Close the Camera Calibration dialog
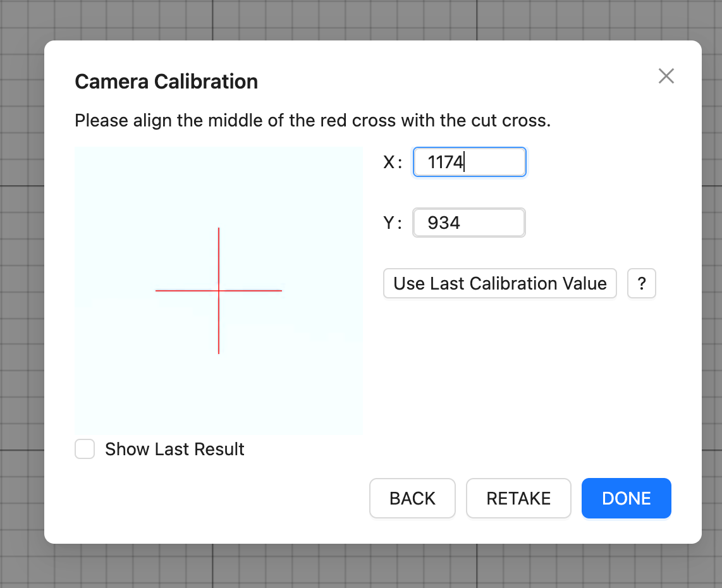This screenshot has height=588, width=722. (666, 76)
